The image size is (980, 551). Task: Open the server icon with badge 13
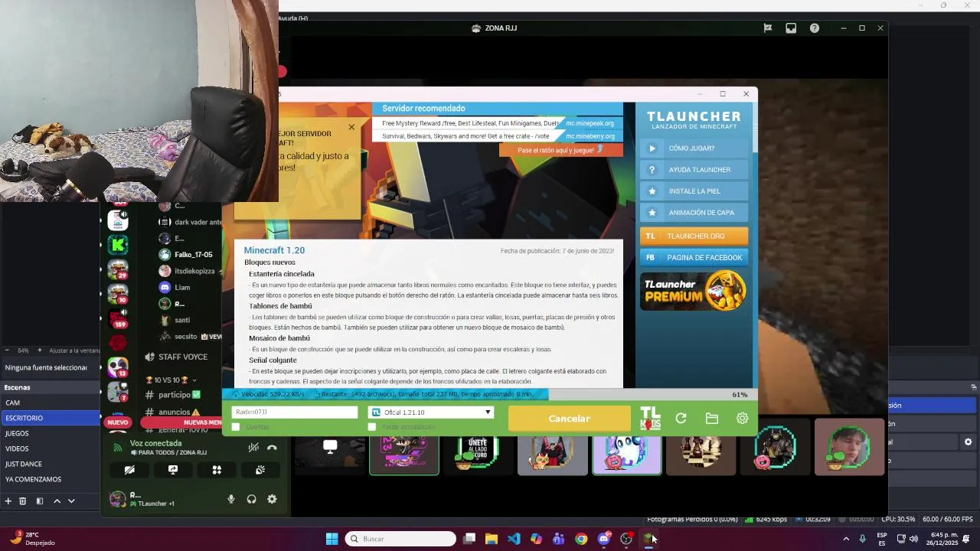click(118, 367)
